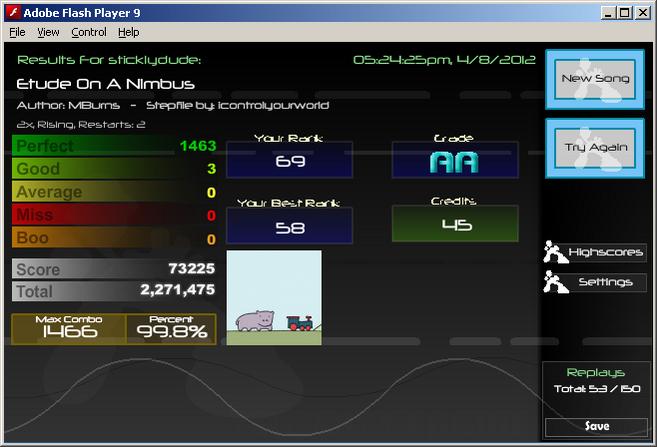Click the Try Again button
The image size is (657, 447).
[595, 148]
